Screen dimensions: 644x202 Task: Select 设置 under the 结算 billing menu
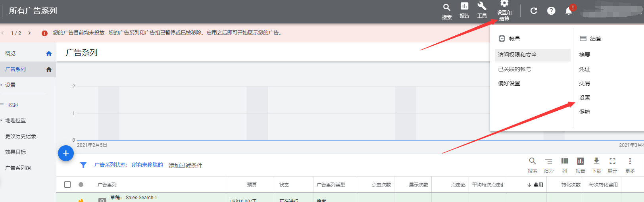click(x=584, y=98)
